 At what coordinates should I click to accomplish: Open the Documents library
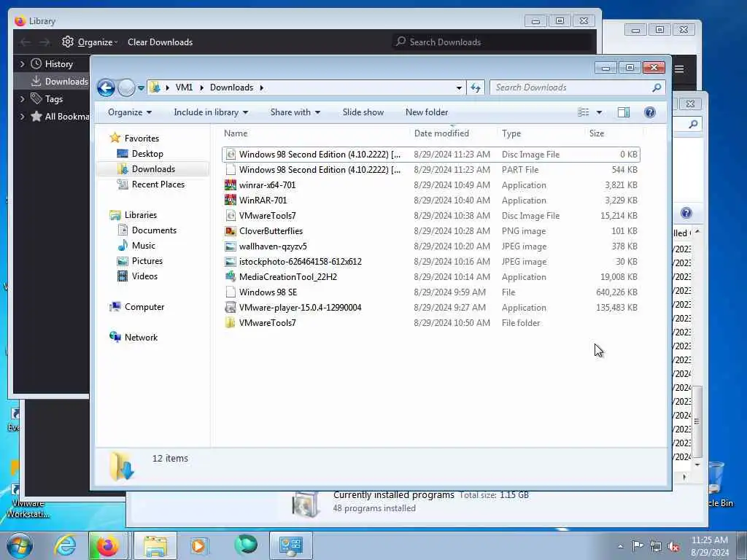(x=154, y=230)
